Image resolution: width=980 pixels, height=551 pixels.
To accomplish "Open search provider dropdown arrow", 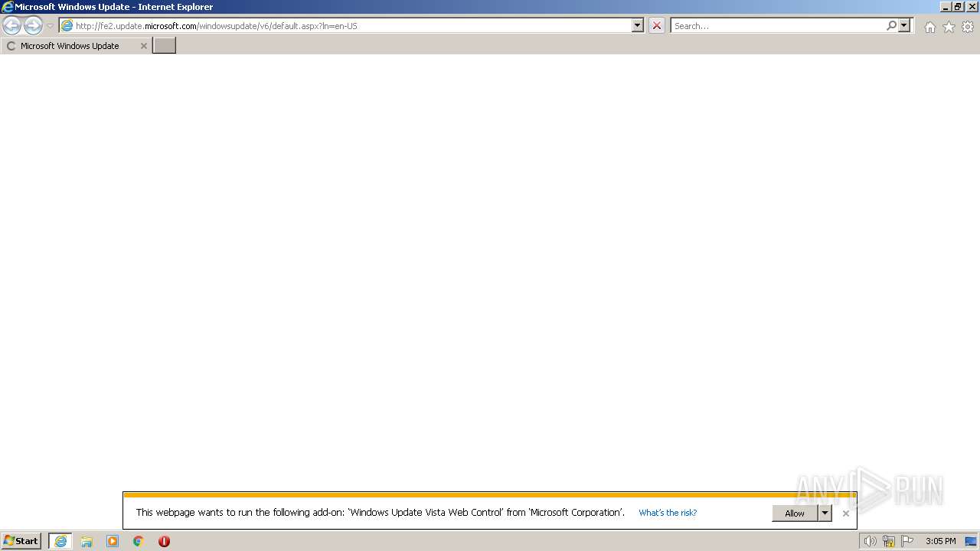I will (x=904, y=25).
